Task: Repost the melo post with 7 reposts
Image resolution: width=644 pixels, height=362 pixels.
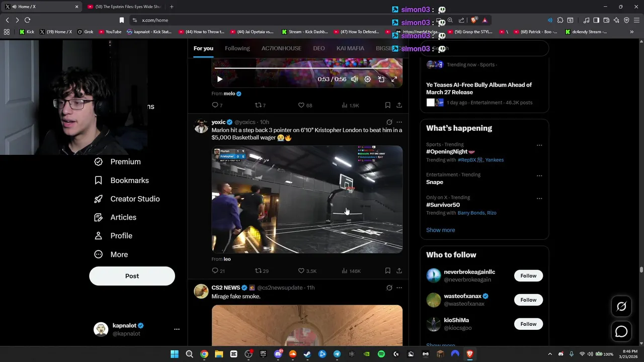Action: (260, 105)
